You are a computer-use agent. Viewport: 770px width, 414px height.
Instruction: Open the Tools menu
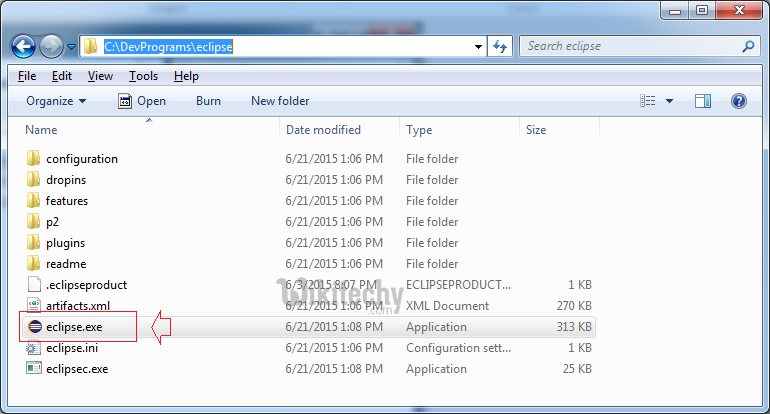(x=143, y=76)
